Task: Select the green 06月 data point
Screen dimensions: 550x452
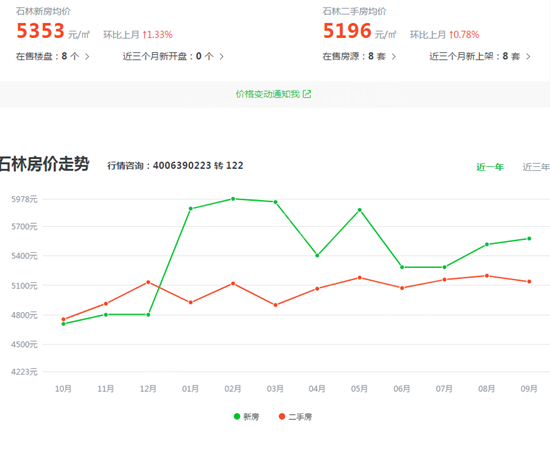Action: pyautogui.click(x=402, y=267)
